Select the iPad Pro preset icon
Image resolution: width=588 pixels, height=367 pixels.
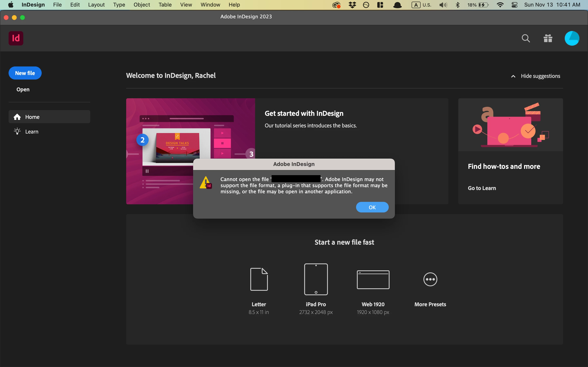pos(316,279)
